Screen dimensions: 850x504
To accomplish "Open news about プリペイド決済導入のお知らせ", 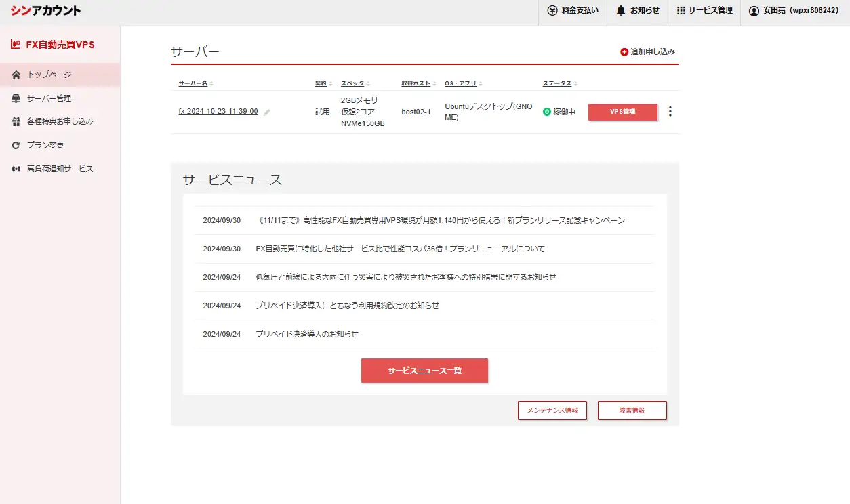I will point(307,334).
